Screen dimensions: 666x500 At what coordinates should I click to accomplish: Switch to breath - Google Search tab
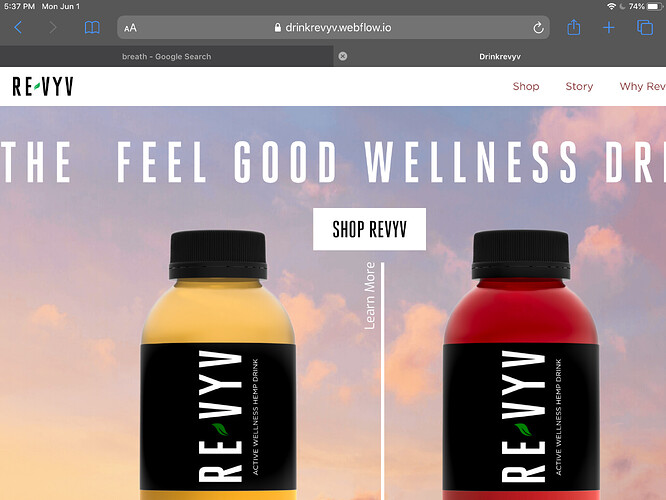click(166, 56)
